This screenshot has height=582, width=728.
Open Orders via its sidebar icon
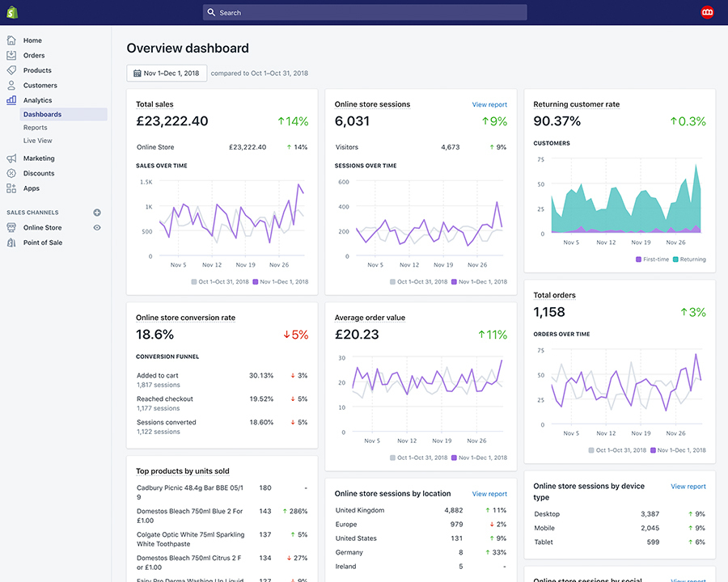11,56
